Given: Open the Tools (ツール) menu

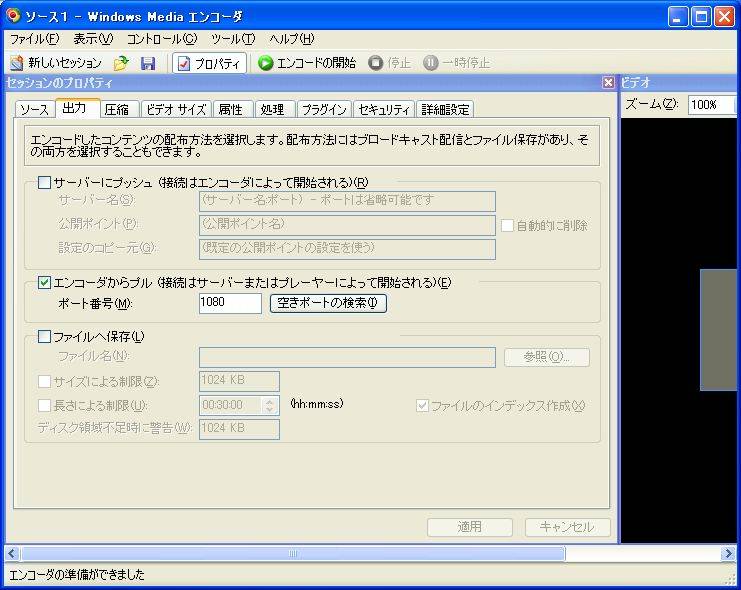Looking at the screenshot, I should [x=233, y=39].
